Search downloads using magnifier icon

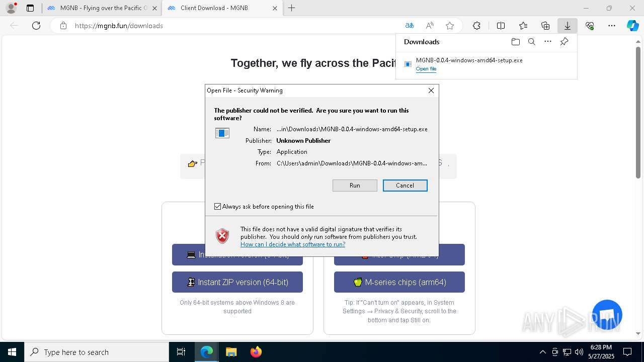531,42
